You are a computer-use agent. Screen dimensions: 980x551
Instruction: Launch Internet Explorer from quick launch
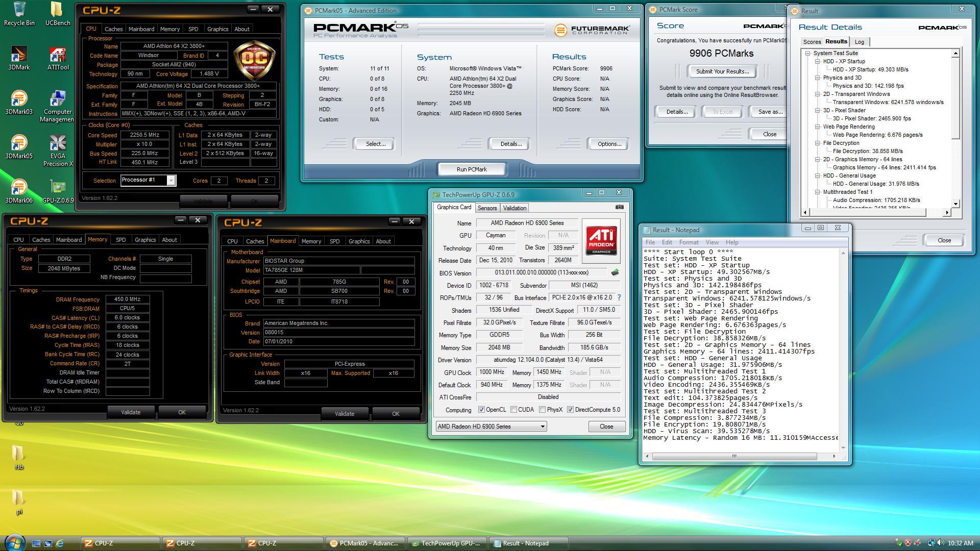pos(60,543)
